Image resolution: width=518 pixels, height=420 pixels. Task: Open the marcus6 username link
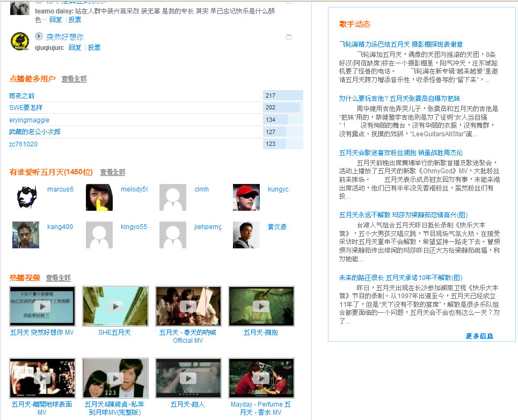[61, 189]
